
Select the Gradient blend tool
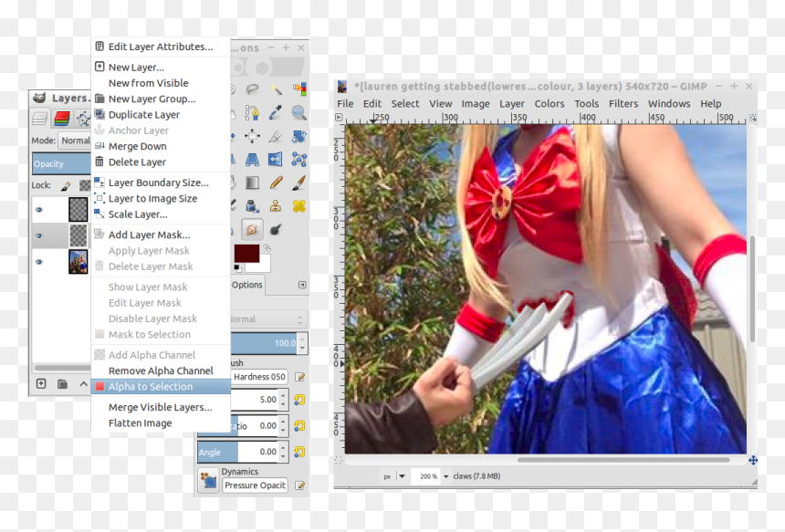252,183
